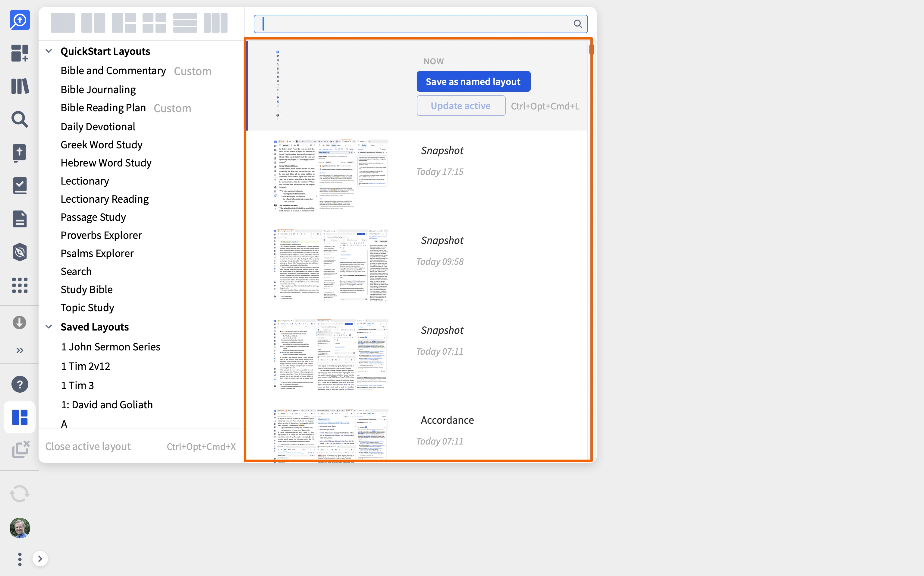Open the Documents icon in sidebar
Image resolution: width=924 pixels, height=576 pixels.
pyautogui.click(x=20, y=219)
